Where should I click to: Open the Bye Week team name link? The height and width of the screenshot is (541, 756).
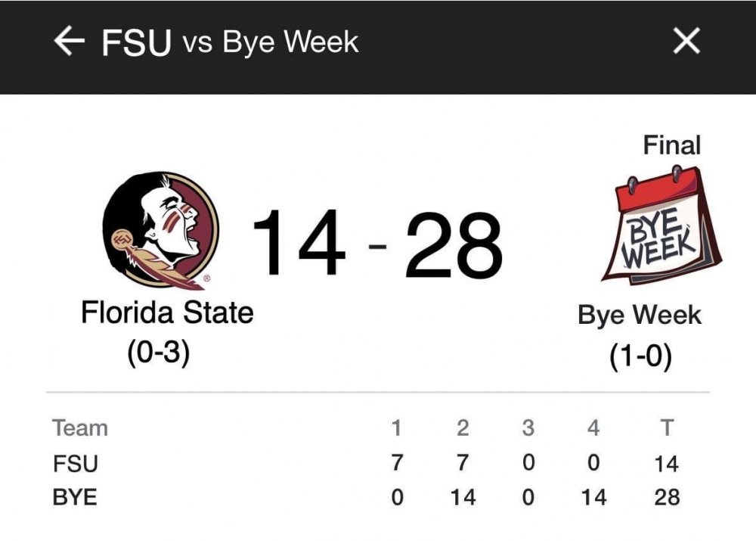640,315
